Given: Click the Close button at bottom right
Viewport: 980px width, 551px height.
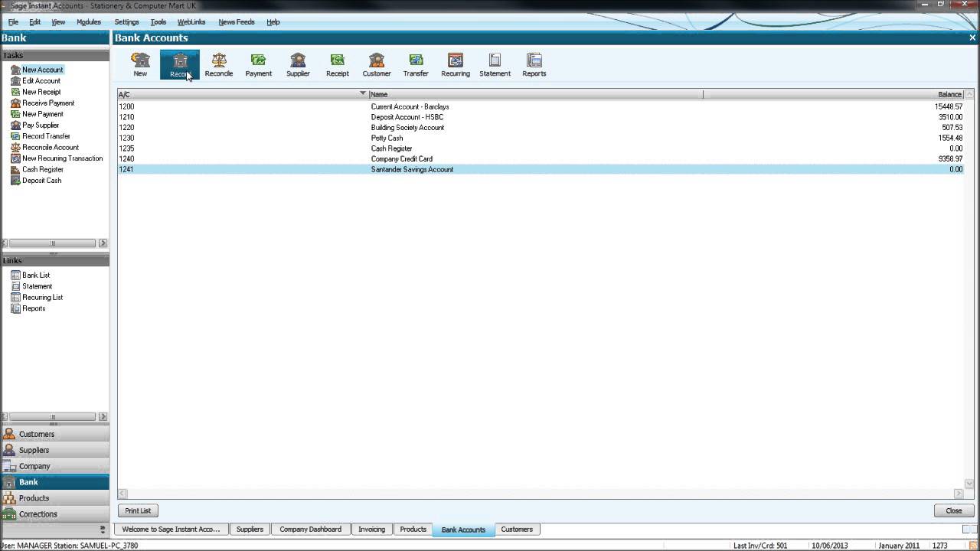Looking at the screenshot, I should (954, 510).
